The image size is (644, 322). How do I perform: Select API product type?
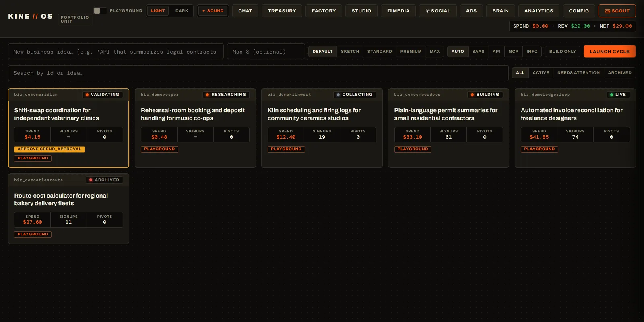tap(497, 52)
